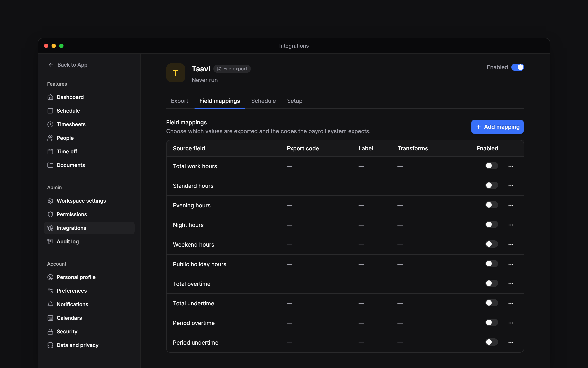Select the Field mappings tab
This screenshot has width=588, height=368.
tap(220, 101)
